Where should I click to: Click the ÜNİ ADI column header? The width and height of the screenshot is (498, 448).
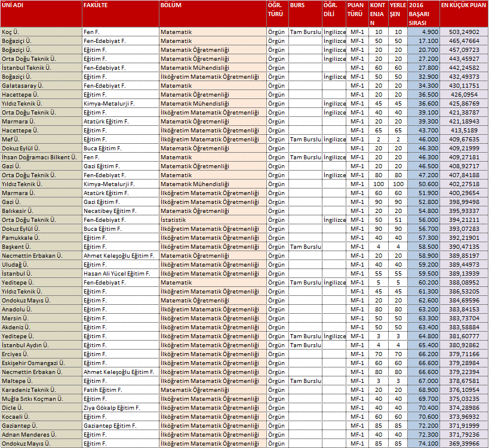[x=41, y=14]
